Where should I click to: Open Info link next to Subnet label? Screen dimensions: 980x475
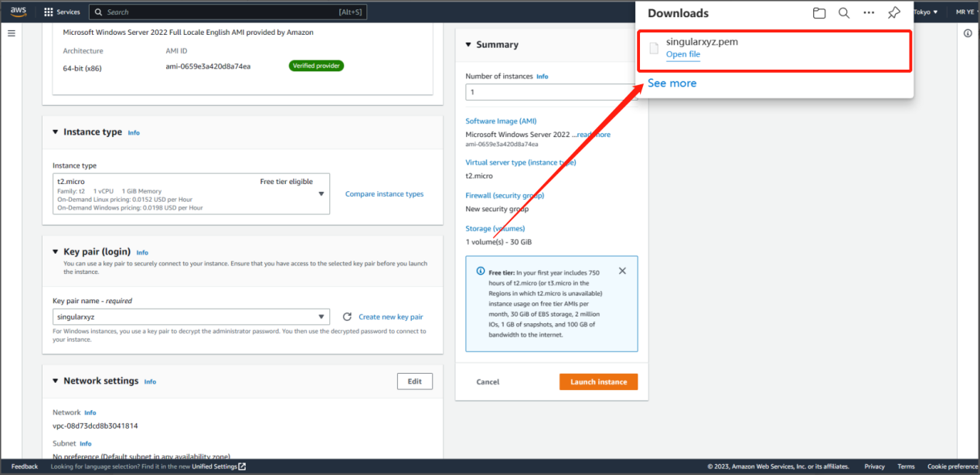tap(85, 444)
